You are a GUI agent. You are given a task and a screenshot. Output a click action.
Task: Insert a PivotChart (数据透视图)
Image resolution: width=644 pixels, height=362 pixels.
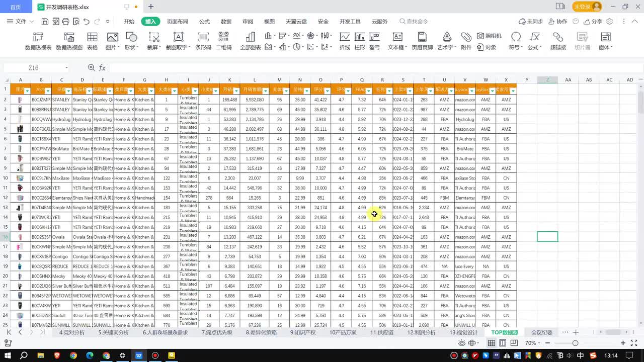69,41
